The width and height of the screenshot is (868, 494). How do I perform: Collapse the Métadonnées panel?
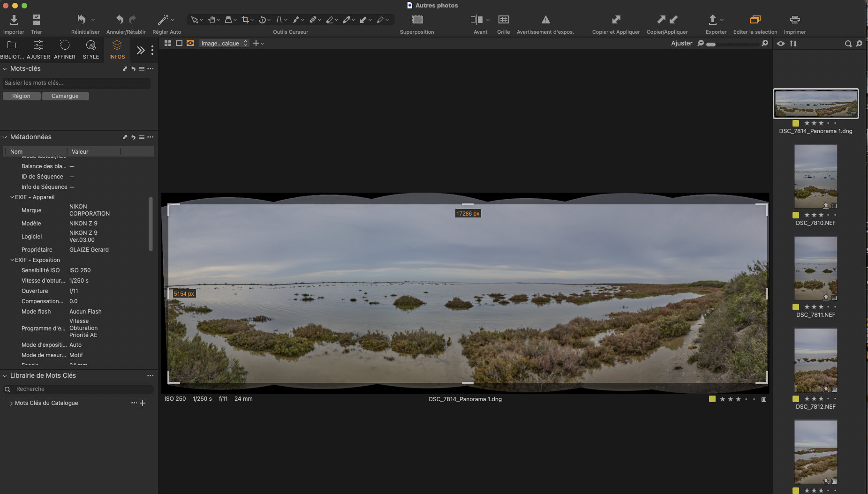point(5,137)
